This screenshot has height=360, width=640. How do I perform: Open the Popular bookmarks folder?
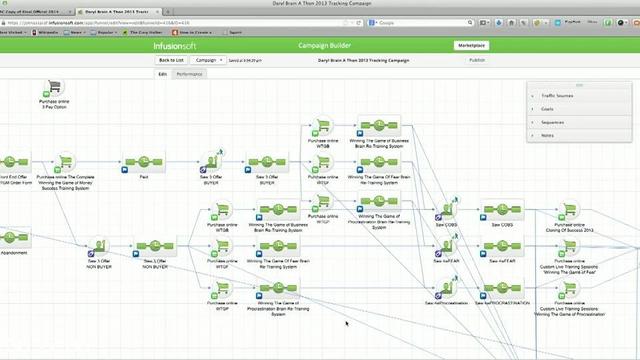click(x=103, y=32)
